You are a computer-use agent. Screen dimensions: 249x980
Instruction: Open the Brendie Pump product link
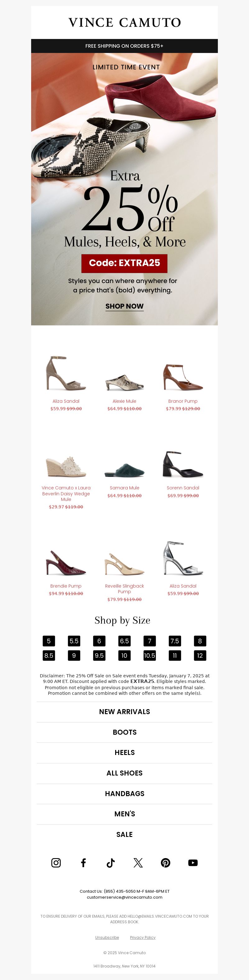pos(66,586)
